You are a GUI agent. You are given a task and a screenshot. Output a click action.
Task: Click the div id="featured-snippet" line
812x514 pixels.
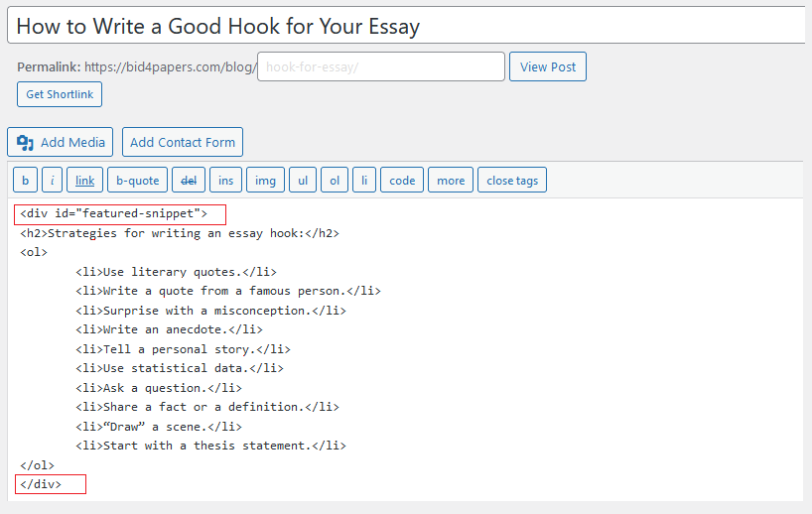tap(113, 213)
